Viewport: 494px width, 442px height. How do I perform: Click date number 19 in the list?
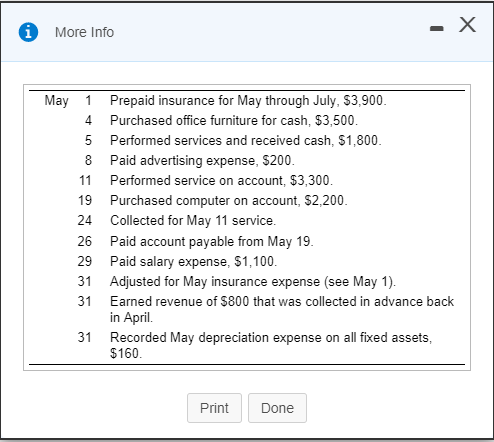click(85, 200)
